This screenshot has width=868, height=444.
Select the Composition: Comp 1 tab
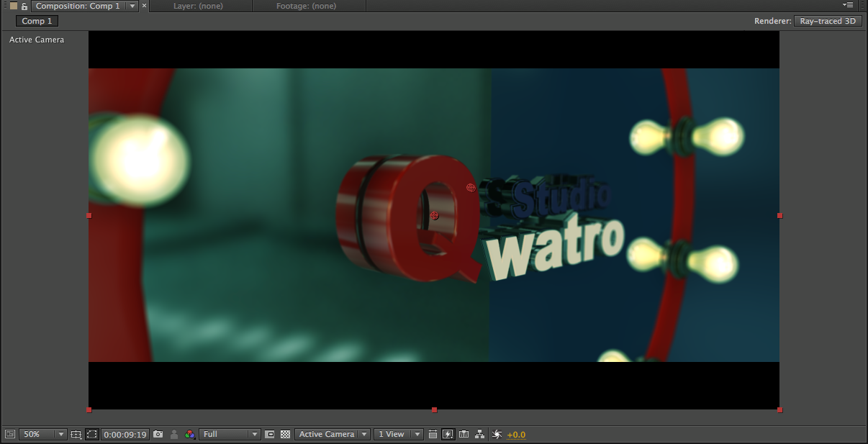pyautogui.click(x=78, y=6)
